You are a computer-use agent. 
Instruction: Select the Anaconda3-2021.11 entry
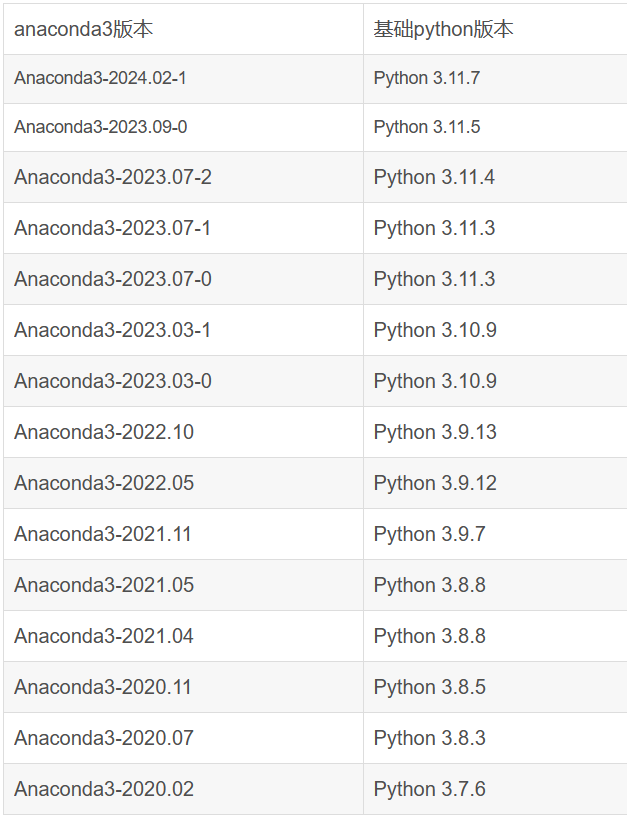(103, 534)
